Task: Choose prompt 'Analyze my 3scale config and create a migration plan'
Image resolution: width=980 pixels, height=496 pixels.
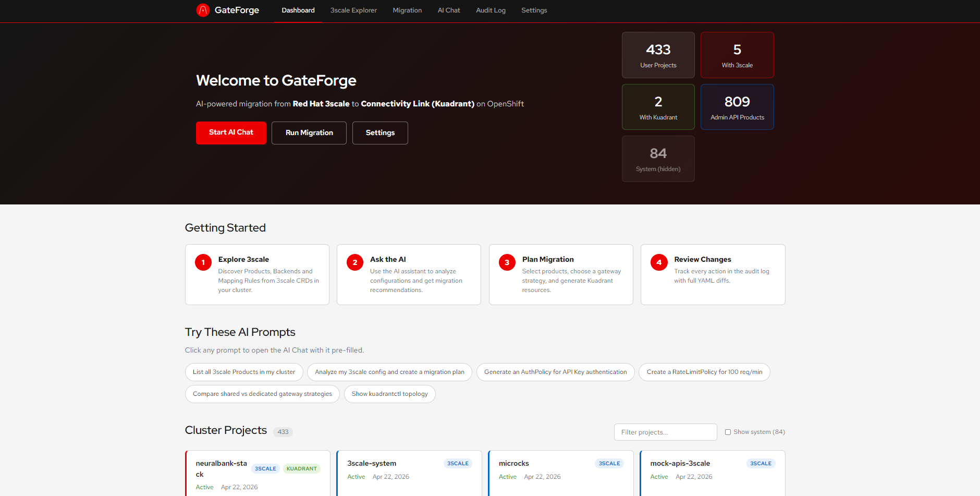Action: [x=389, y=372]
